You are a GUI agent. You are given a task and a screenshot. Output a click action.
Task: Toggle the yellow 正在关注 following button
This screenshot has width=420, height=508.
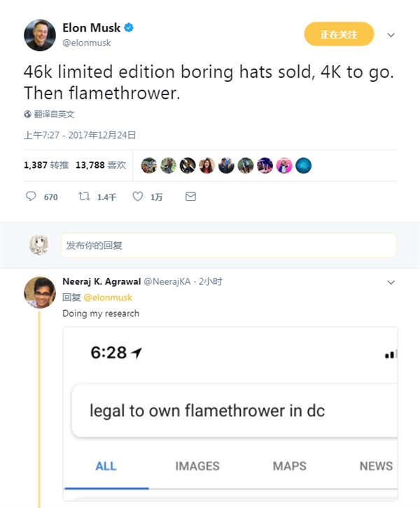pyautogui.click(x=339, y=34)
